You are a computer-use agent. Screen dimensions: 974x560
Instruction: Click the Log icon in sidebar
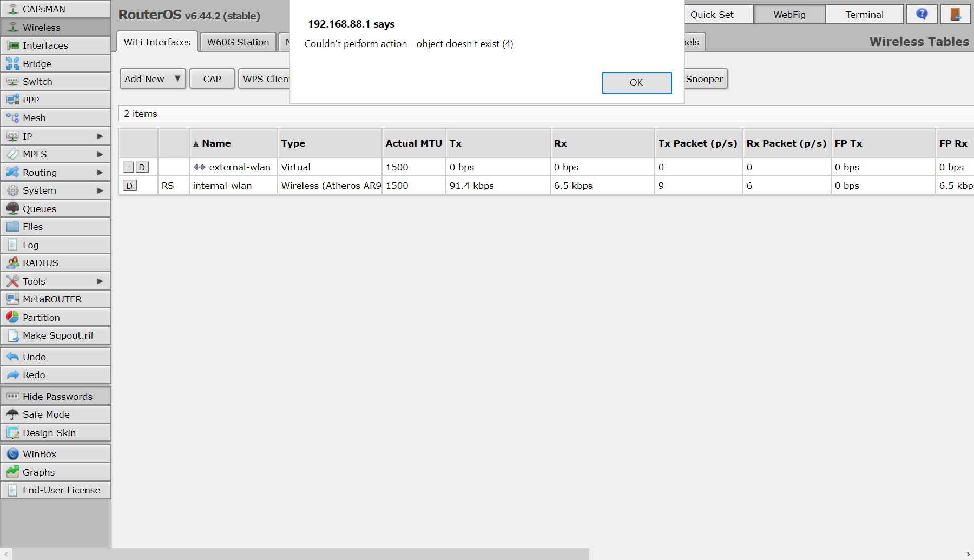[x=13, y=245]
